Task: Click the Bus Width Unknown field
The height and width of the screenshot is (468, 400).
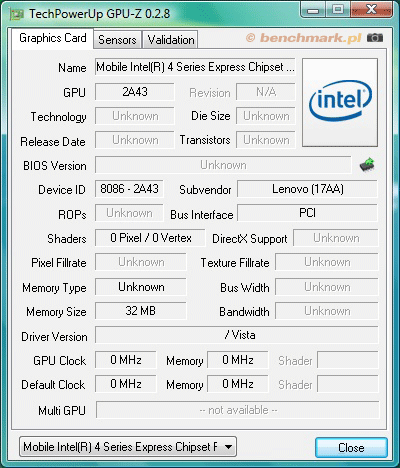Action: [x=327, y=287]
